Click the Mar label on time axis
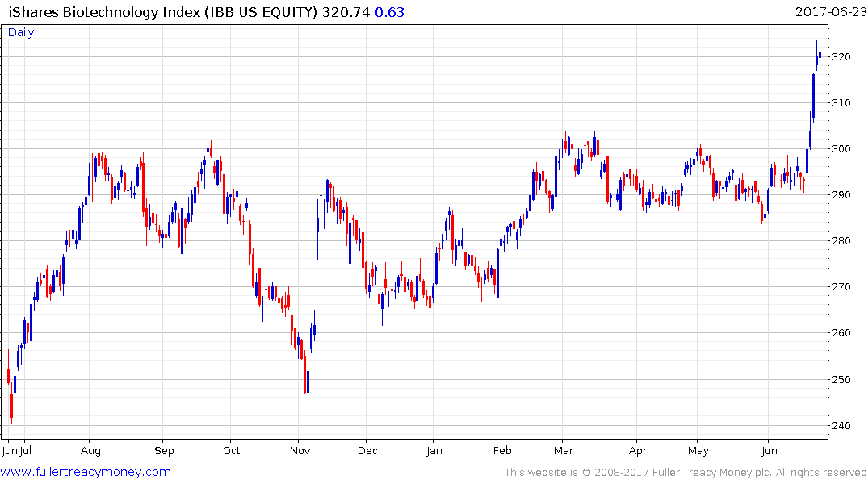 click(x=564, y=451)
